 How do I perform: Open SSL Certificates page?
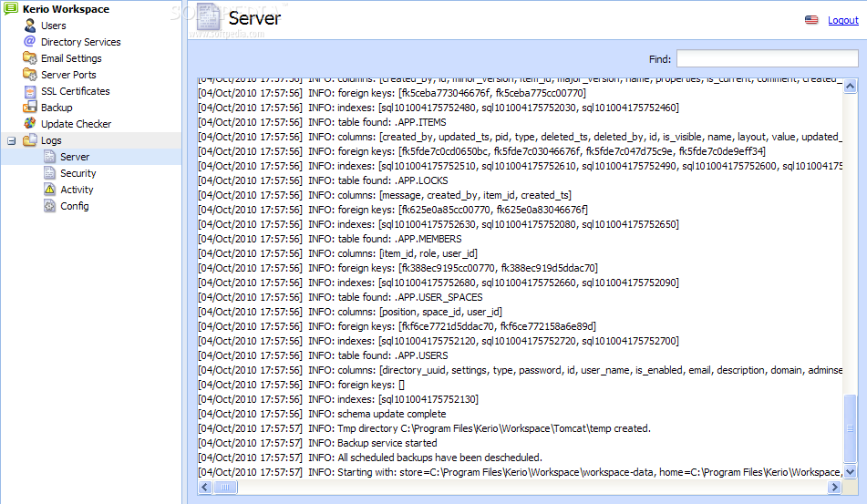click(75, 91)
